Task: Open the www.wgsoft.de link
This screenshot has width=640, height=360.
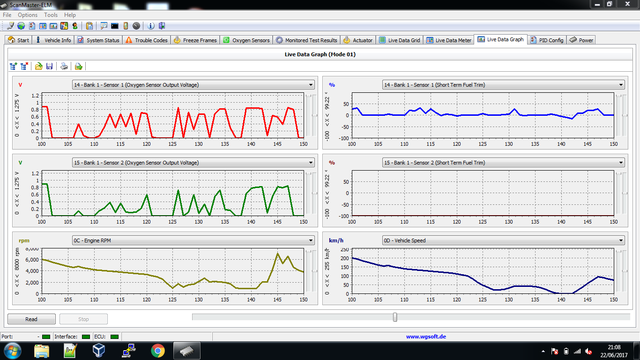Action: 426,337
